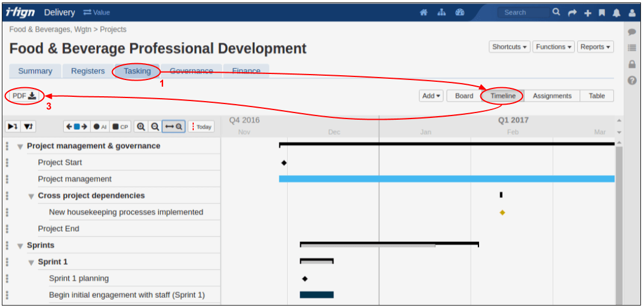Zoom out on the Gantt timeline
644x308 pixels.
point(155,127)
